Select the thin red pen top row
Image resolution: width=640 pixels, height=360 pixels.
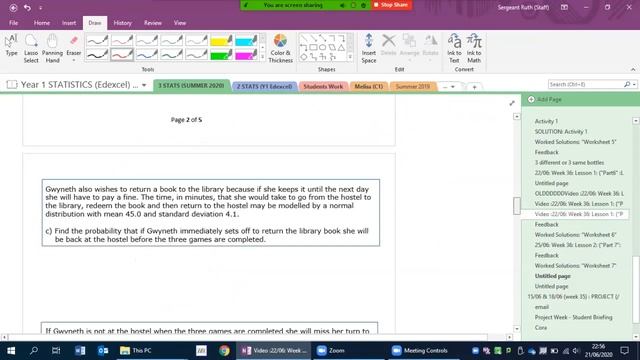(122, 40)
